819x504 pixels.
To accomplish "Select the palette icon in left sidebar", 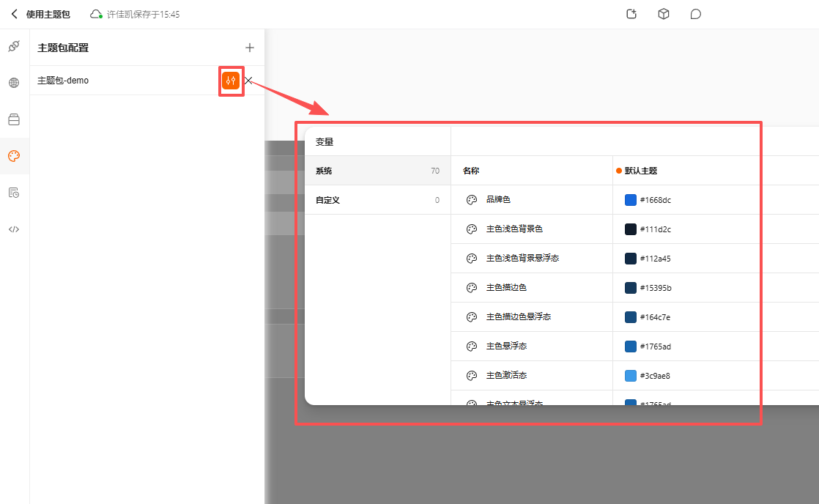I will tap(13, 156).
